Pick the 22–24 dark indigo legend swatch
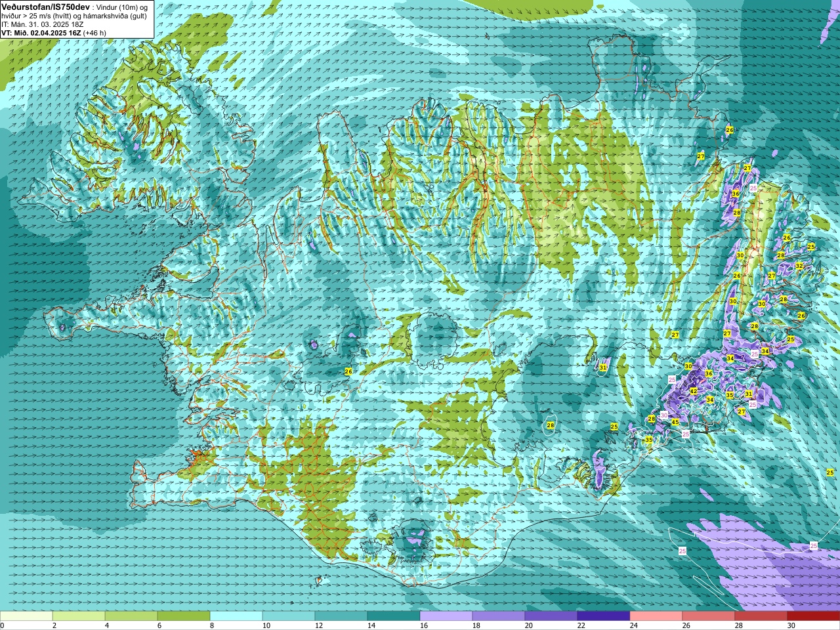 [x=604, y=616]
